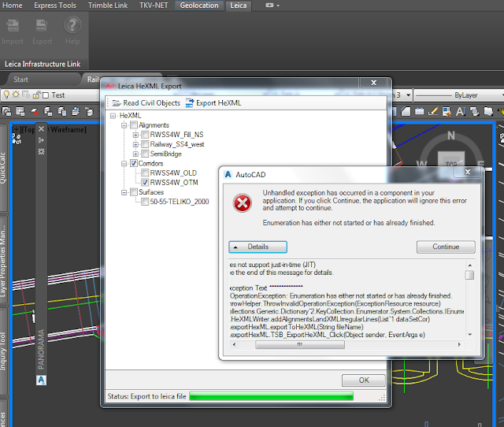Click the Autodesk A icon below PANORAMA

tap(41, 380)
